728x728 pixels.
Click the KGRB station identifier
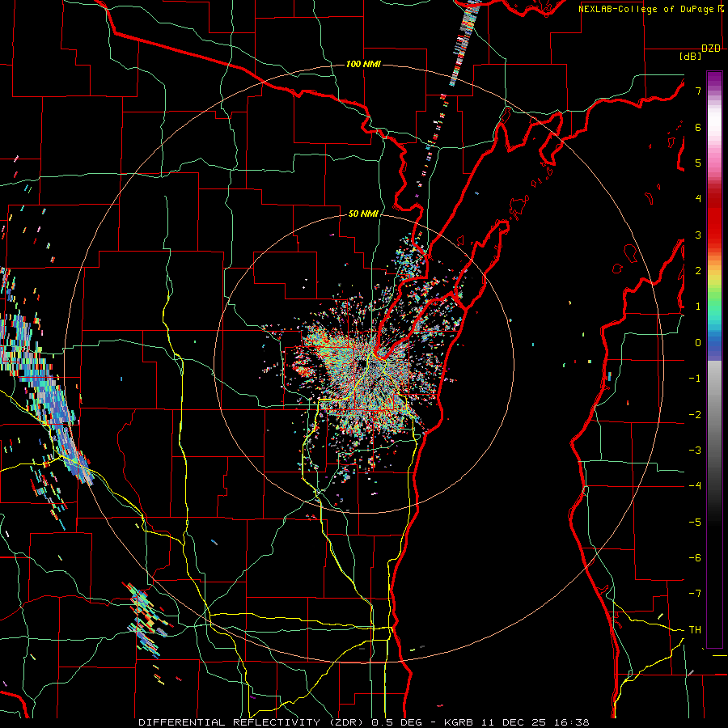point(459,722)
